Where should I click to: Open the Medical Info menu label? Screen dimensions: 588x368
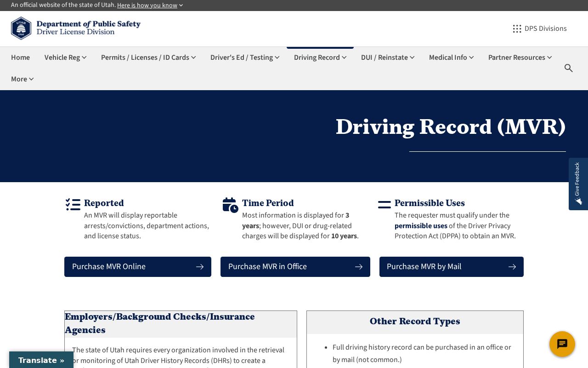click(x=448, y=57)
